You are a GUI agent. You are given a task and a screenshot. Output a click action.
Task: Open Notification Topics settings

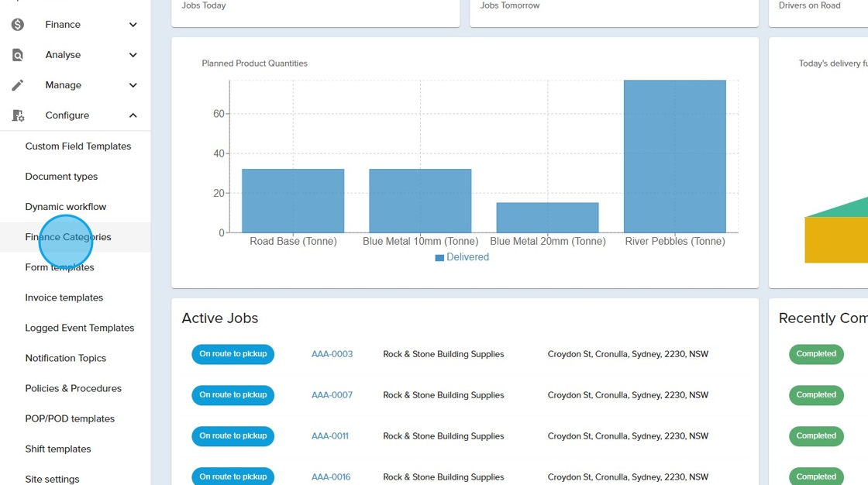[x=65, y=358]
